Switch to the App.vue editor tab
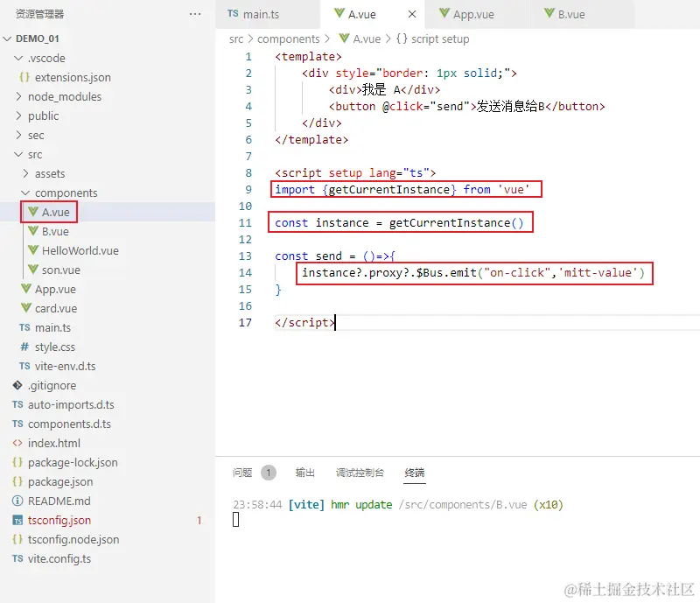Screen dimensions: 700x603 pos(476,14)
